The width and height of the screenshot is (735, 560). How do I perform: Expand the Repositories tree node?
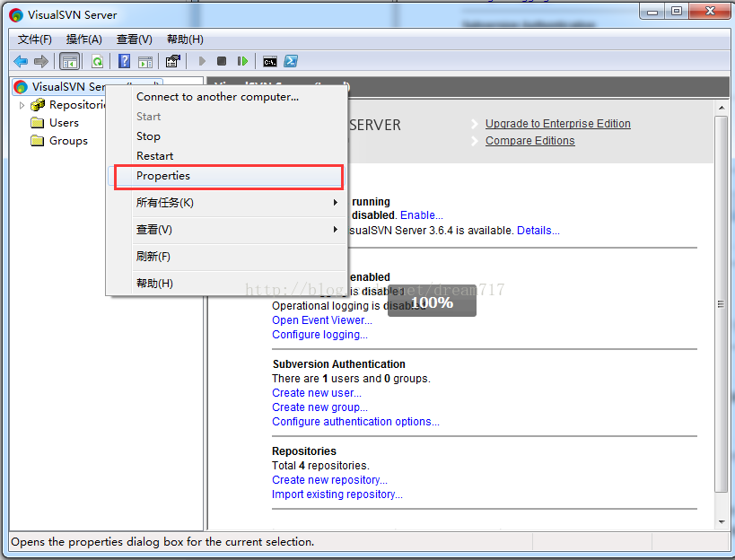[x=22, y=105]
